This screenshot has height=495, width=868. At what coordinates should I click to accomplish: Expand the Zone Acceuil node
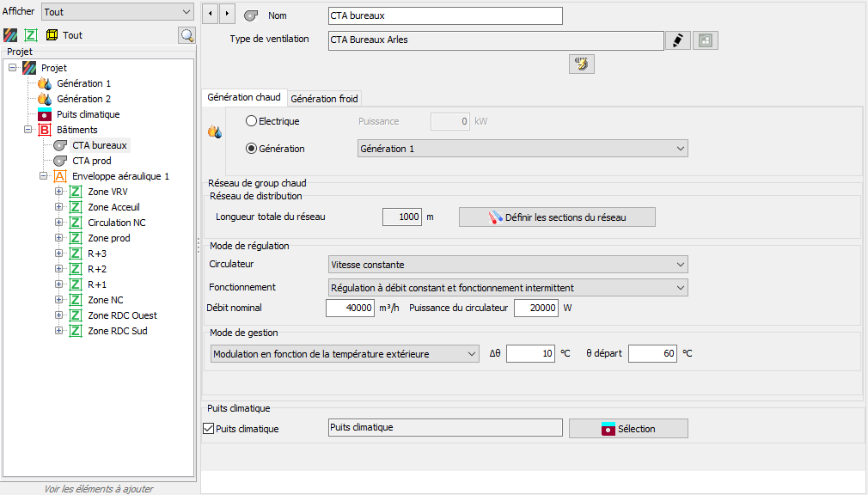tap(58, 207)
